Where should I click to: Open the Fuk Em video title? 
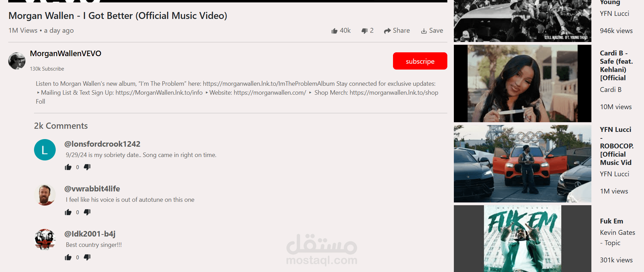pos(612,221)
